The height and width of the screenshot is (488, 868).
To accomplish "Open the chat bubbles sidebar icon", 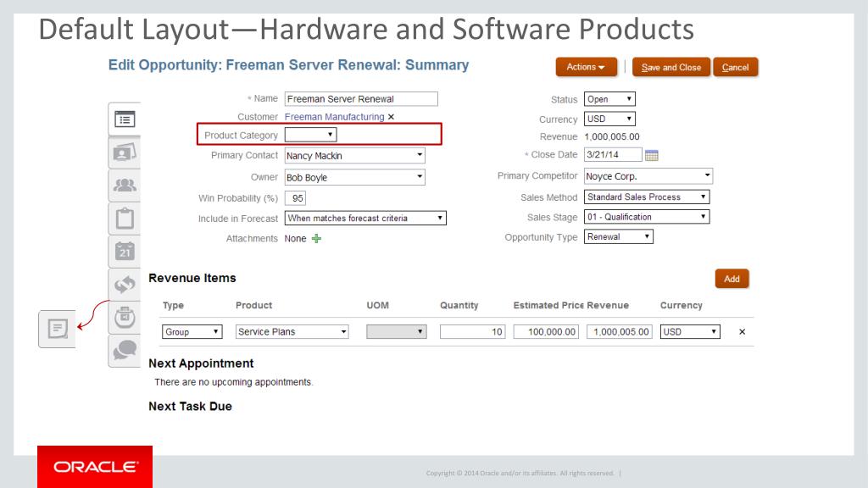I will point(125,350).
